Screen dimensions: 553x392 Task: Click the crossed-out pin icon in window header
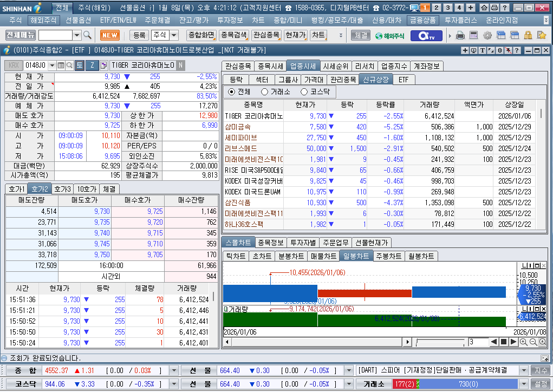coord(508,50)
